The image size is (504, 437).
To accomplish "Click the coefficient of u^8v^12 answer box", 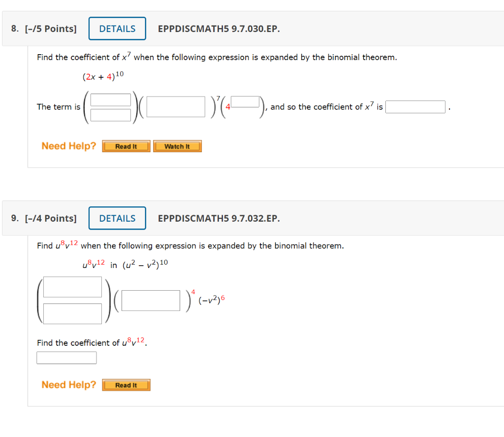I will point(66,358).
